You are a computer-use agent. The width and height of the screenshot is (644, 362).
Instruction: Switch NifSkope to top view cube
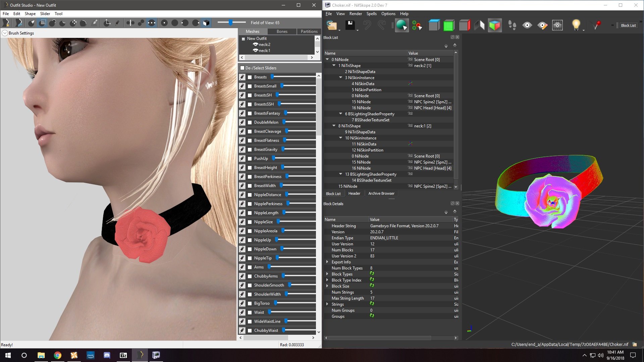pos(434,25)
